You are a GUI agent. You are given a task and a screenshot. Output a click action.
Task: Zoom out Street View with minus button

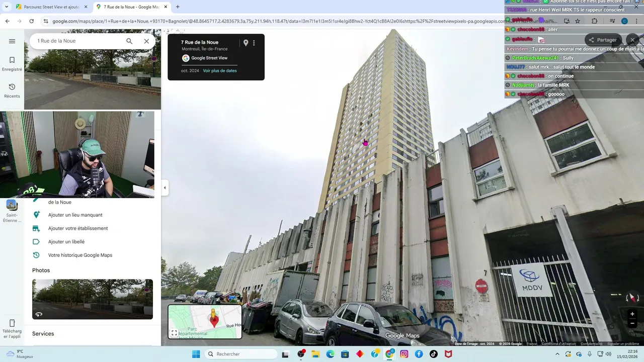click(632, 324)
